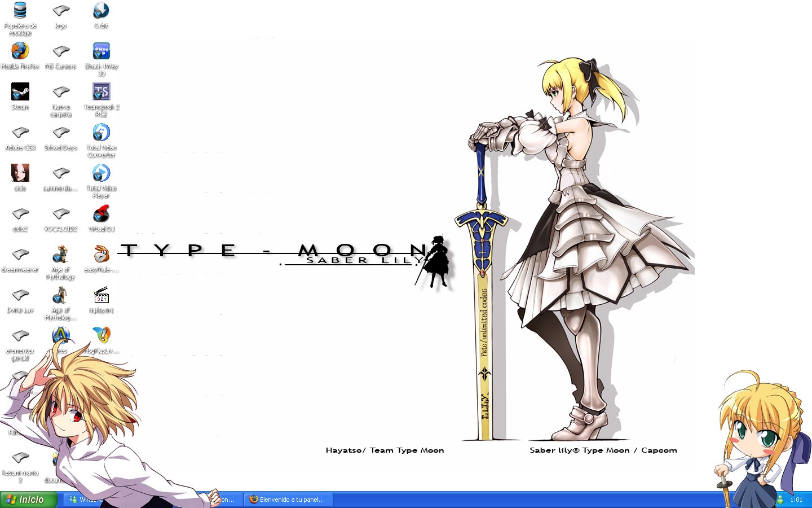Image resolution: width=812 pixels, height=508 pixels.
Task: Open the summerda... folder icon
Action: click(61, 178)
